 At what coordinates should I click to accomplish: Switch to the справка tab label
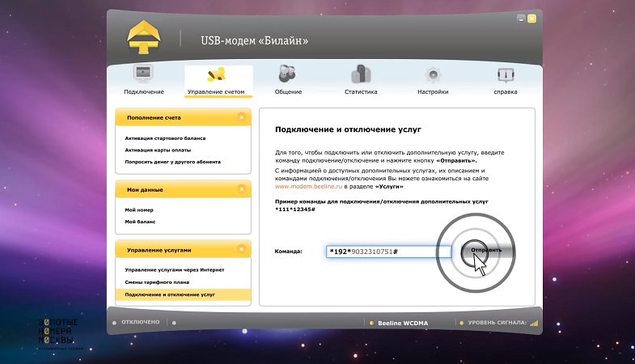click(x=506, y=92)
